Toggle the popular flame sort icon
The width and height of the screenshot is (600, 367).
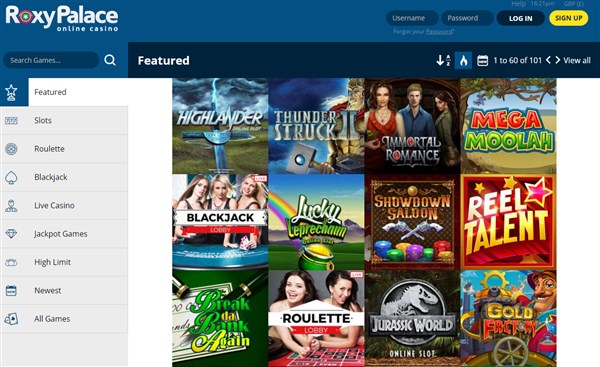point(463,60)
